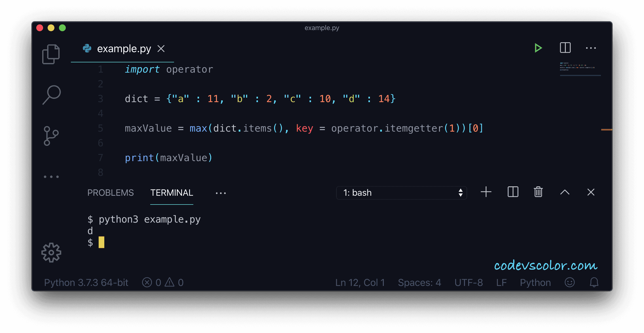Open the Manage gear icon

point(51,252)
